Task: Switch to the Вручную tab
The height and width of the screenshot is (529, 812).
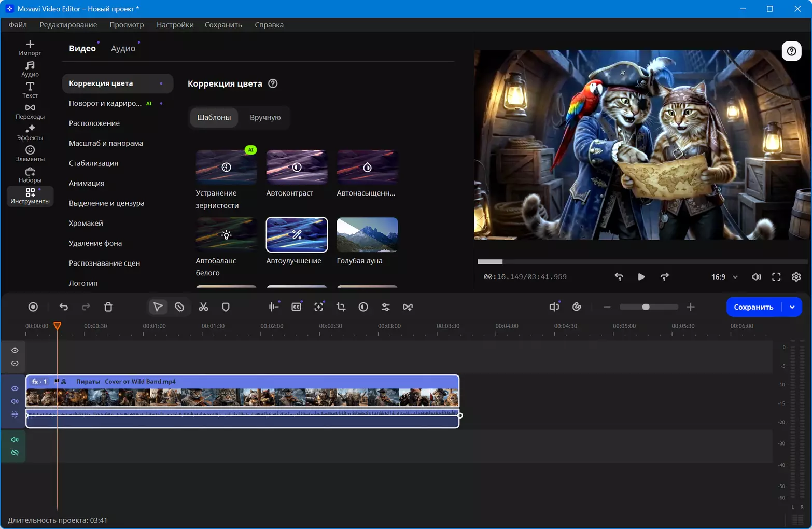Action: [265, 117]
